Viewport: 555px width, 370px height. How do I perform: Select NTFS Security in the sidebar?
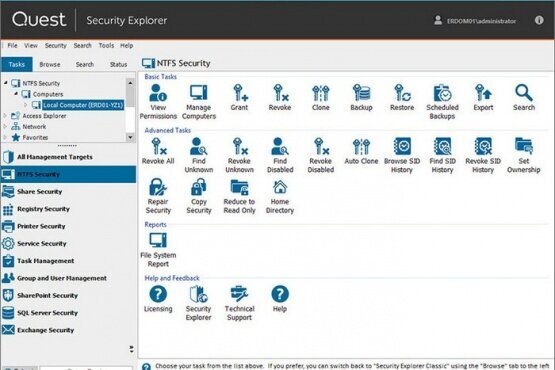pos(69,174)
